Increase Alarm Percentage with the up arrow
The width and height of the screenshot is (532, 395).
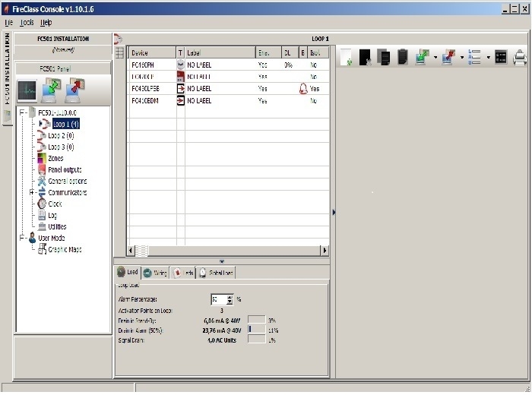230,297
